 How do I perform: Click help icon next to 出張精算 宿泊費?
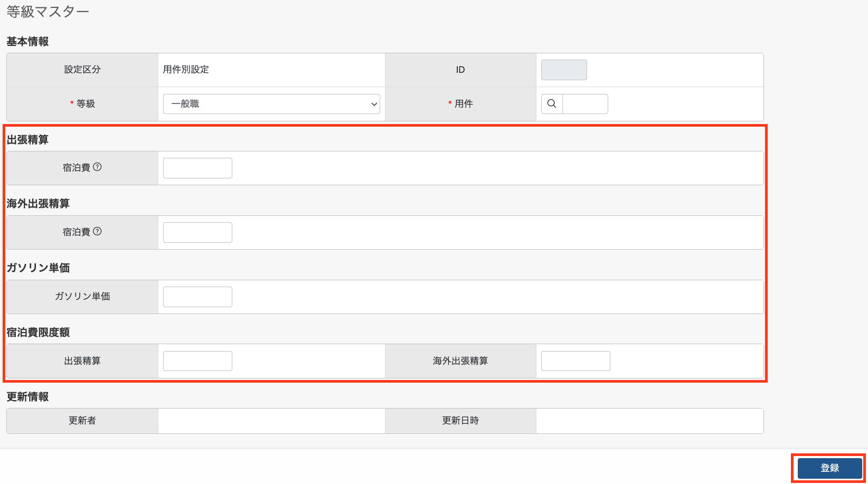pyautogui.click(x=97, y=167)
